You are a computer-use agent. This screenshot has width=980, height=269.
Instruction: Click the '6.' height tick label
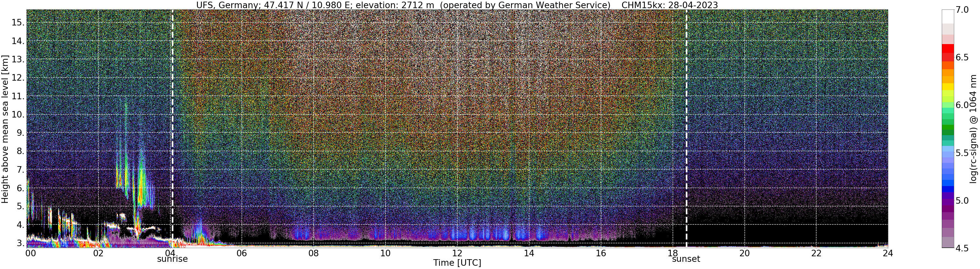pos(21,188)
